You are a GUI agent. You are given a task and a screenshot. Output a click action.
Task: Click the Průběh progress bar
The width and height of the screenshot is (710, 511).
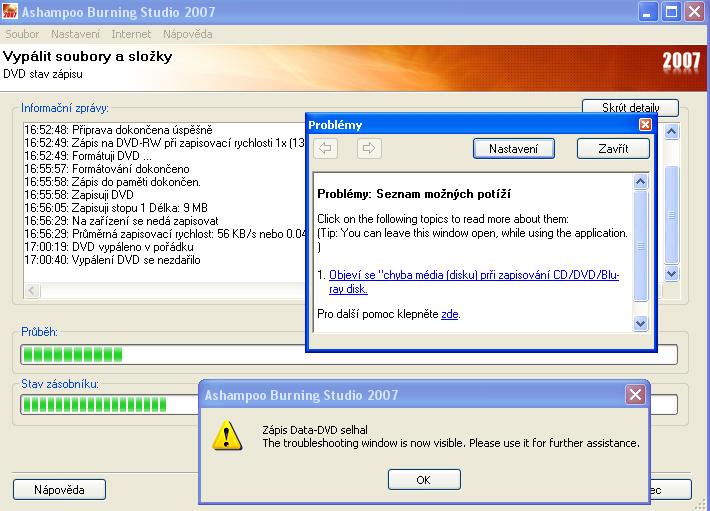pyautogui.click(x=349, y=354)
